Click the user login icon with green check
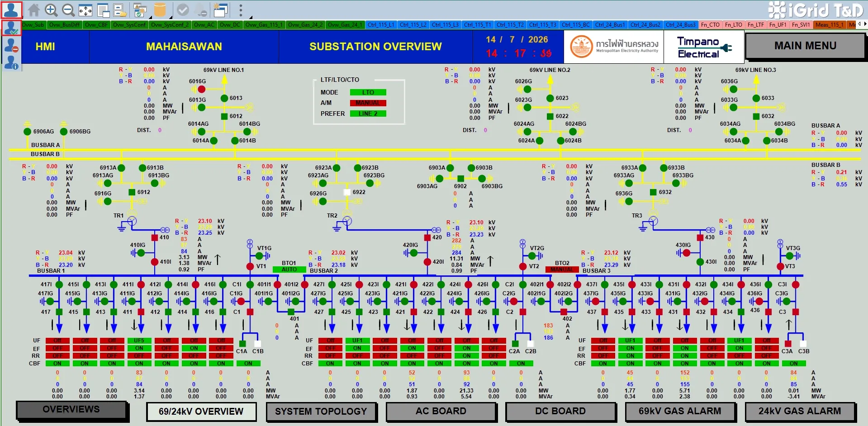The image size is (868, 426). (x=11, y=28)
